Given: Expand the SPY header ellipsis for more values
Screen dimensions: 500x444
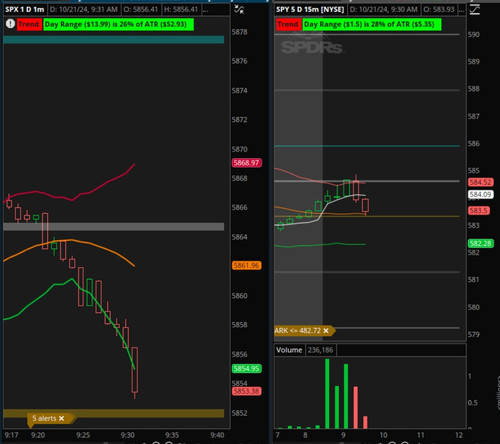Looking at the screenshot, I should pyautogui.click(x=461, y=10).
